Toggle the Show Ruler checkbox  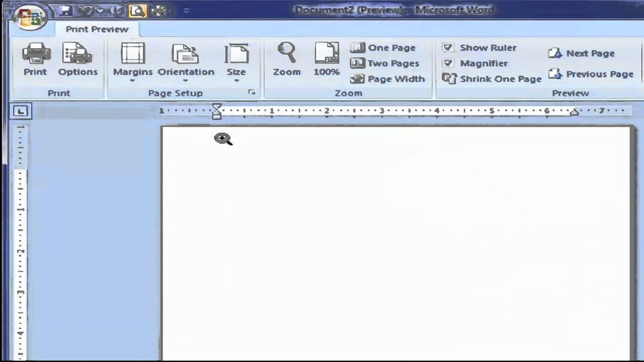448,48
